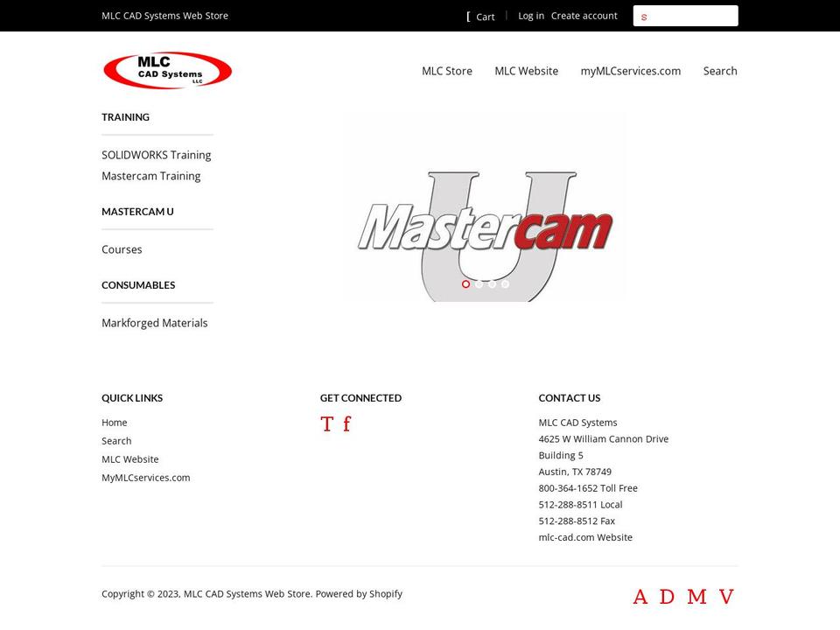Click QUICK LINKS footer heading
This screenshot has width=840, height=630.
(132, 398)
